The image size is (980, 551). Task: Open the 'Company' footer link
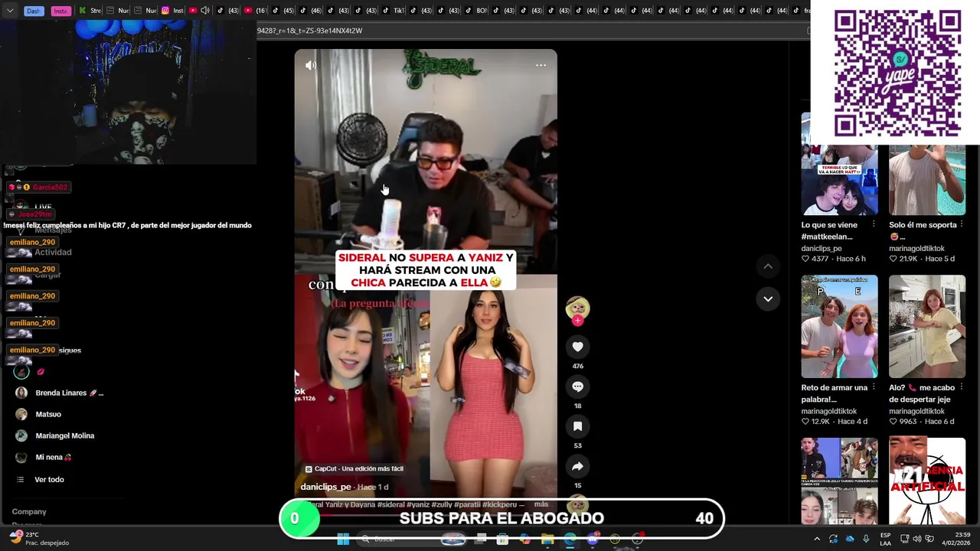click(29, 511)
